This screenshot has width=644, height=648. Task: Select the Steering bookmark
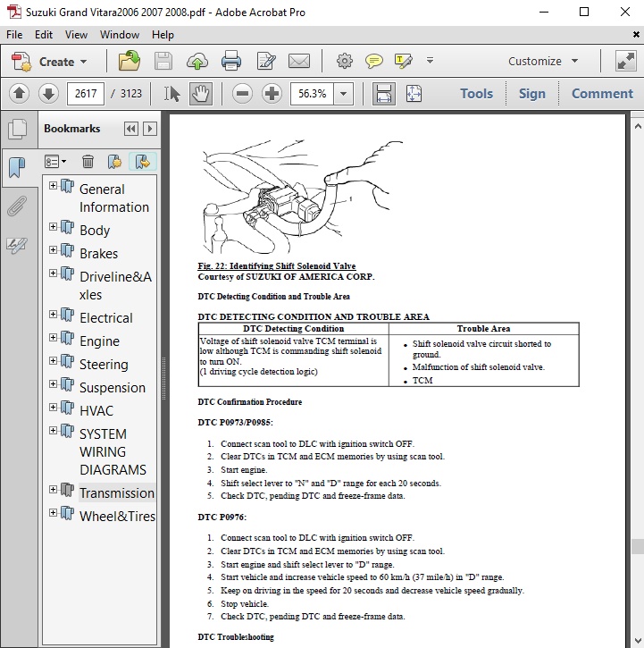click(104, 364)
